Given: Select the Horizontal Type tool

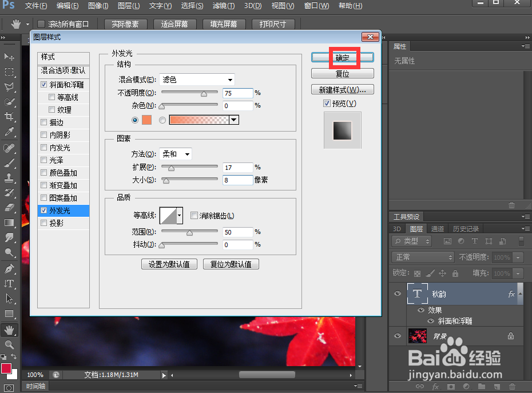Looking at the screenshot, I should click(8, 284).
